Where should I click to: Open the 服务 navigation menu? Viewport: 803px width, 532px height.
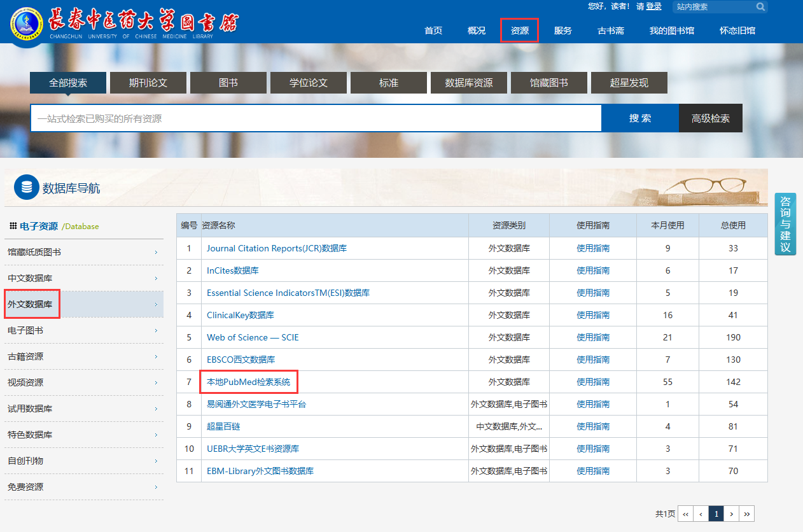563,31
